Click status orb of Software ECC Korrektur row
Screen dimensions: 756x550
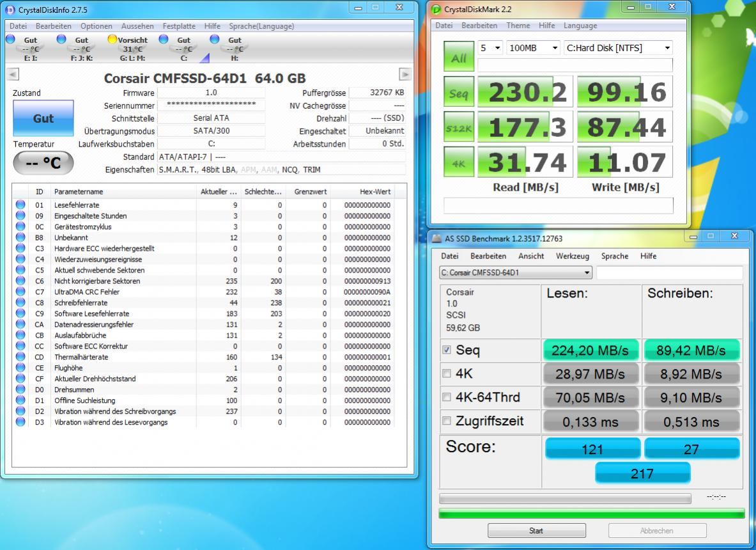click(x=20, y=346)
